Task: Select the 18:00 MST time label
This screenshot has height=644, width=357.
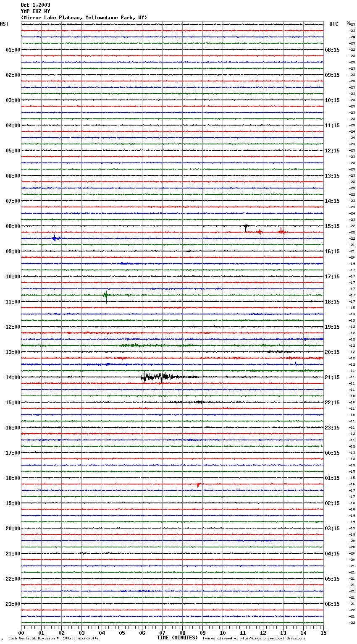Action: point(13,478)
